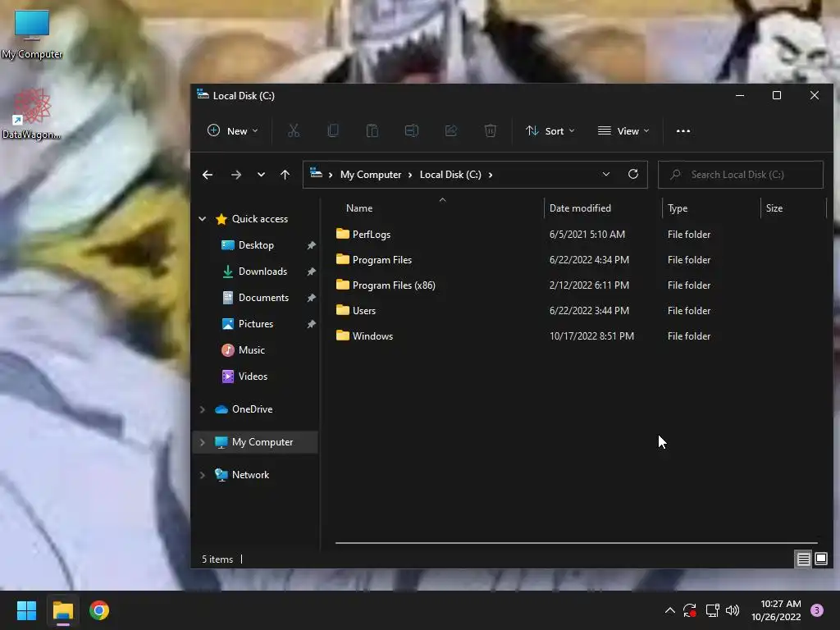
Task: Click the sync tray icon with red dot
Action: [x=690, y=610]
